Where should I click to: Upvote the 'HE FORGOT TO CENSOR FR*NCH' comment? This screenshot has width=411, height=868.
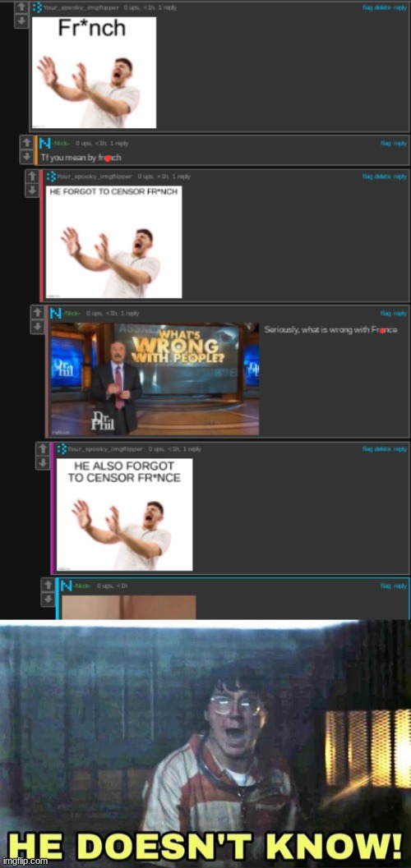pyautogui.click(x=31, y=177)
